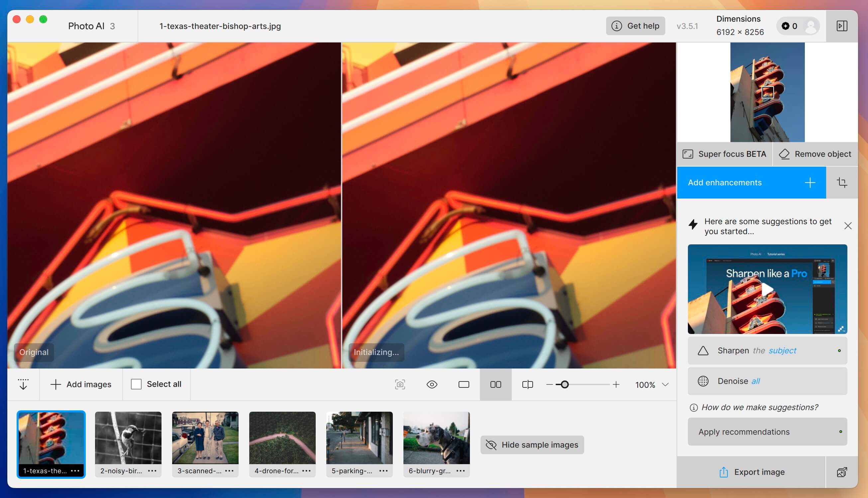
Task: Open options menu for 1-texas-the...
Action: [75, 471]
